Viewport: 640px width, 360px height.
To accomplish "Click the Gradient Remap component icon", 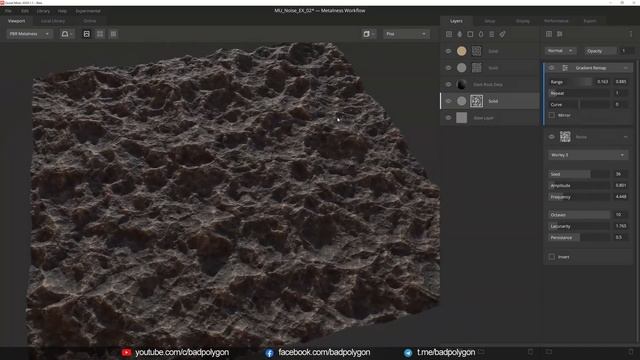I will tap(565, 68).
